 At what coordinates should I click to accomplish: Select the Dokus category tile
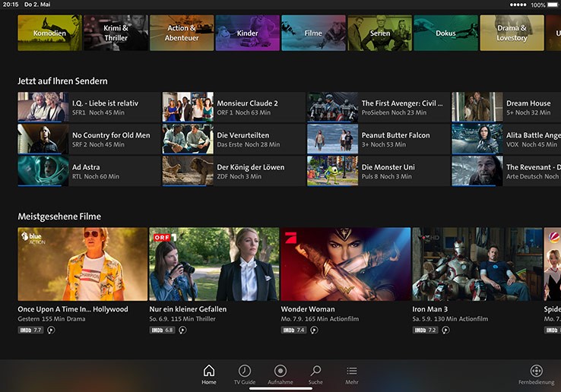(x=445, y=33)
